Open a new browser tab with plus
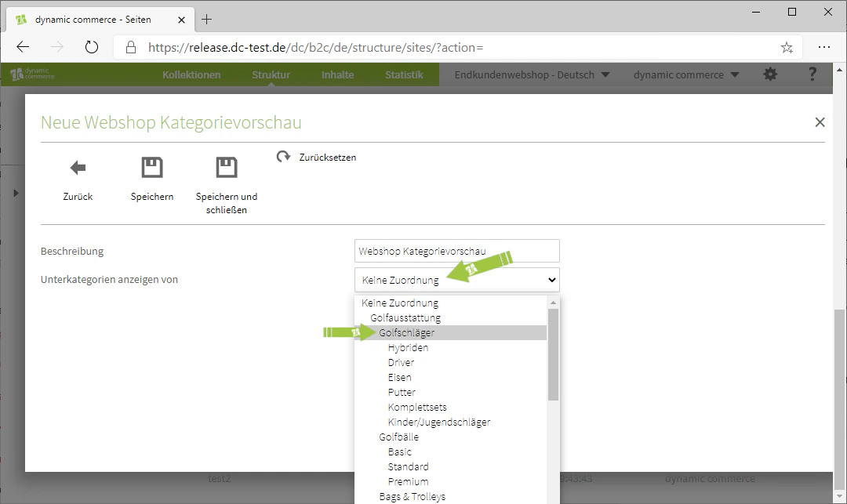The height and width of the screenshot is (504, 847). (206, 20)
